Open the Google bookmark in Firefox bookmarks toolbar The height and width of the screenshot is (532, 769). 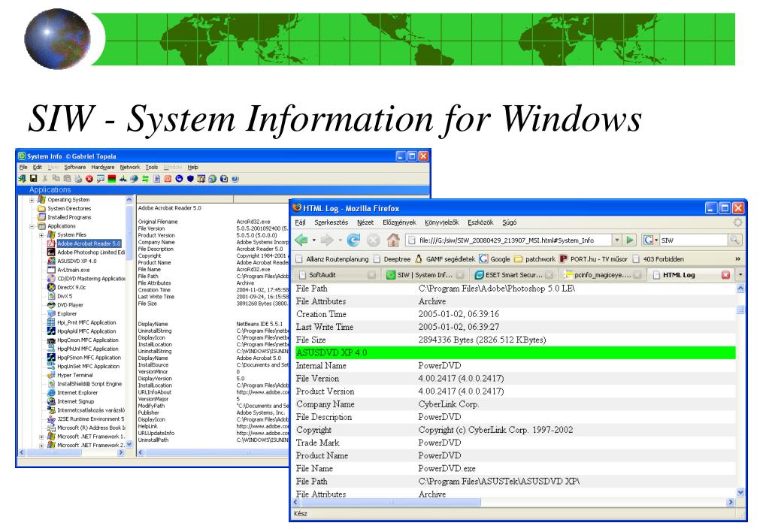[495, 259]
